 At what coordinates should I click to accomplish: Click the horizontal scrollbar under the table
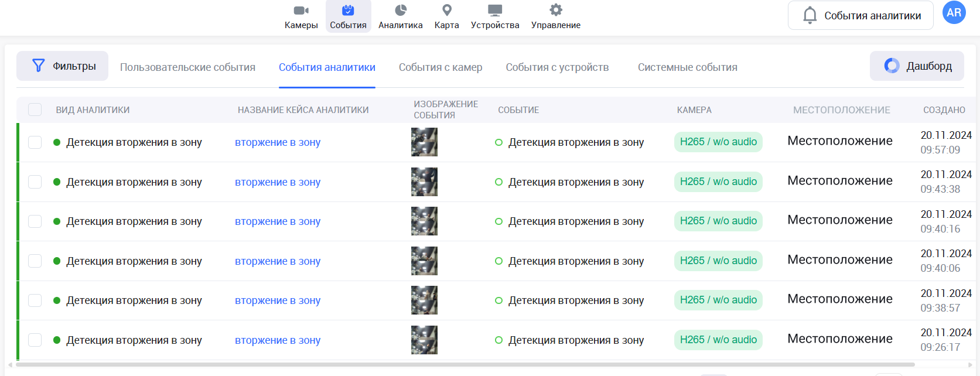(469, 364)
